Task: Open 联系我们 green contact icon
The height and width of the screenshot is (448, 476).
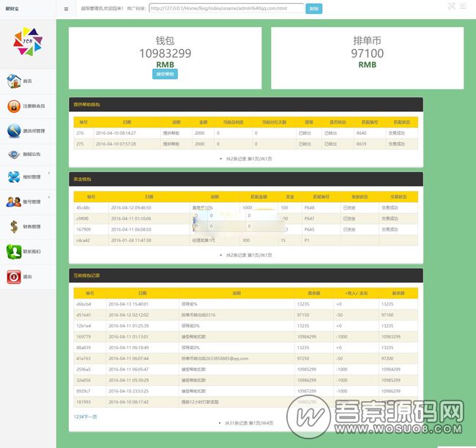Action: [13, 252]
